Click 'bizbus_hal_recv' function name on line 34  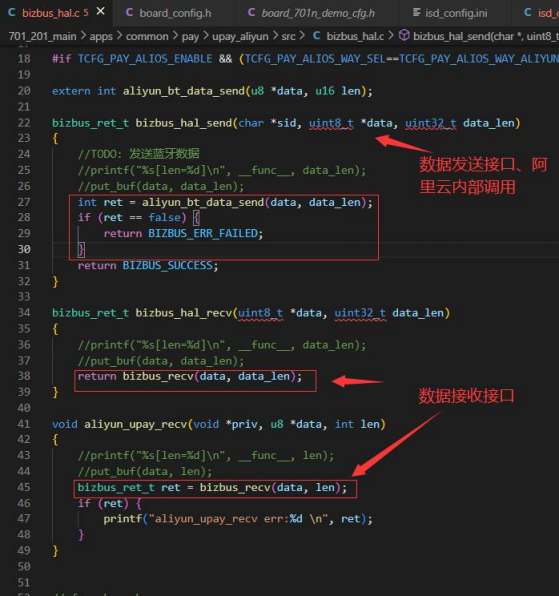184,313
